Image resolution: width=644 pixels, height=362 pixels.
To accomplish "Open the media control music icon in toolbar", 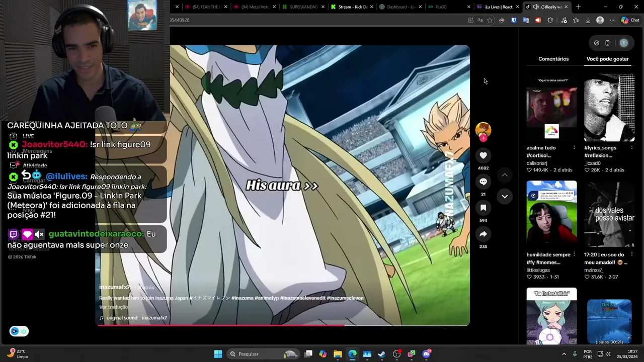I will click(563, 20).
